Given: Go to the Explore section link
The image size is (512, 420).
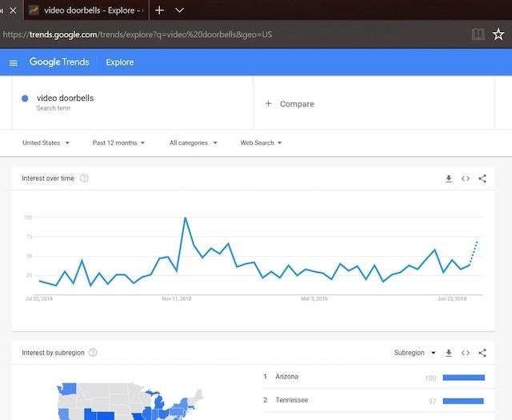Looking at the screenshot, I should 120,62.
